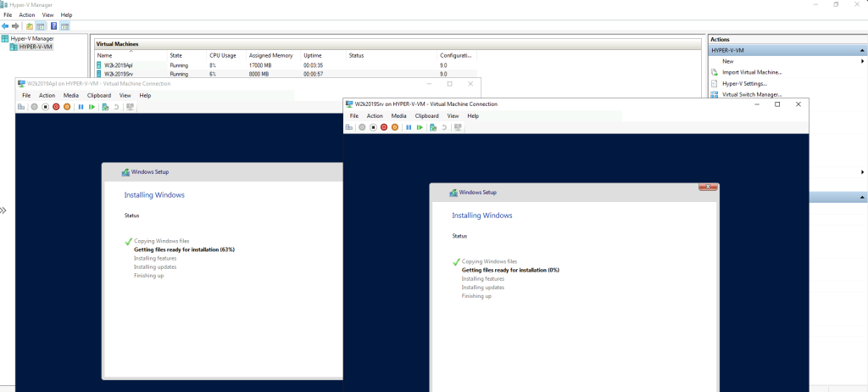Reset the W2k2019Apl virtual machine
868x392 pixels.
92,106
